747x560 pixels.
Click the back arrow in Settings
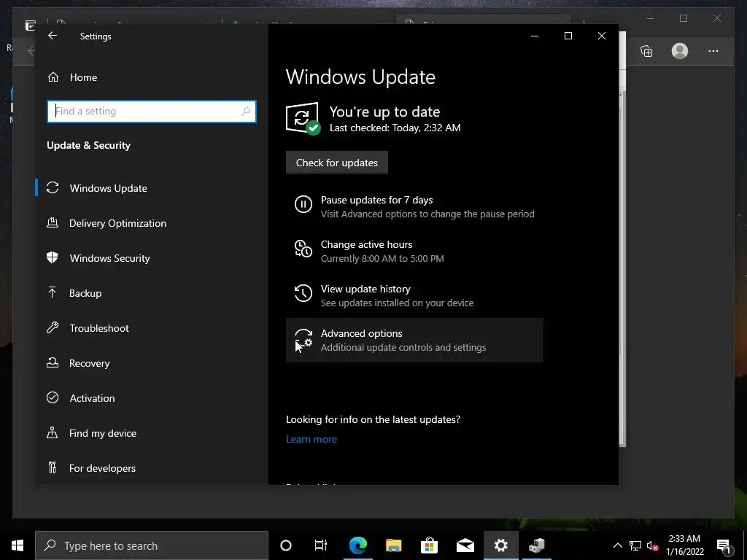pyautogui.click(x=53, y=36)
